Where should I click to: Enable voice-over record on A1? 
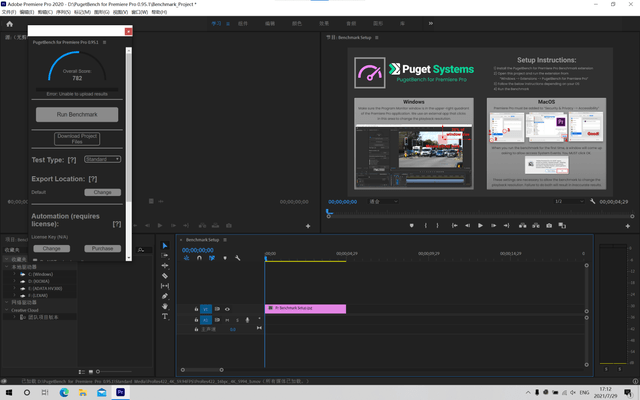(247, 320)
